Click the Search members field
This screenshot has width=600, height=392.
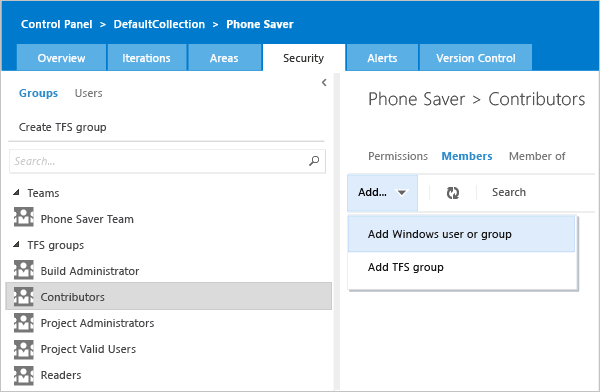[509, 192]
